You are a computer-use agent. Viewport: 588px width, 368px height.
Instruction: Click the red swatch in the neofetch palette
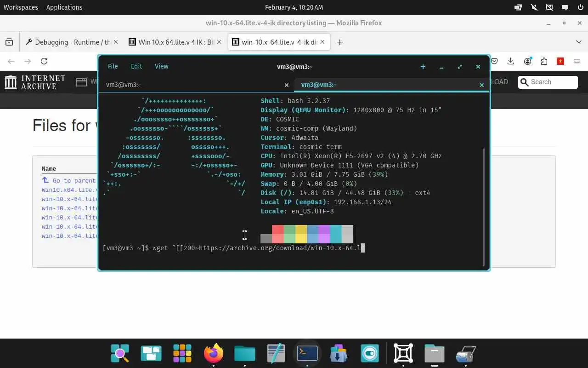pyautogui.click(x=277, y=234)
